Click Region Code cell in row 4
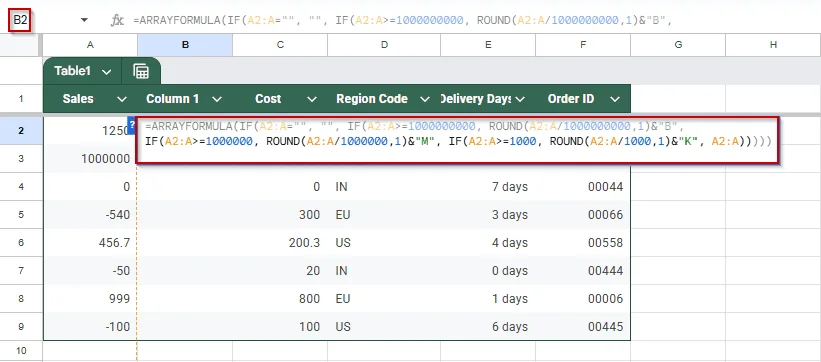Viewport: 821px width, 362px height. tap(384, 187)
